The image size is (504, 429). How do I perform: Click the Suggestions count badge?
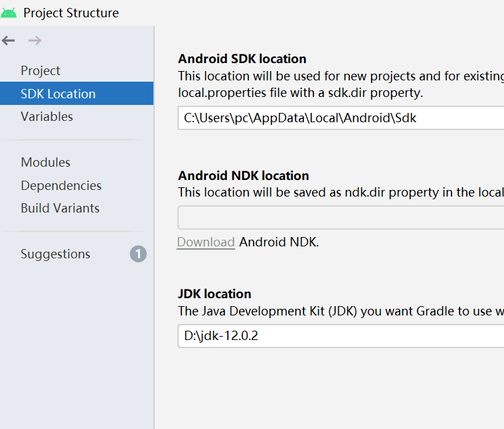[138, 254]
